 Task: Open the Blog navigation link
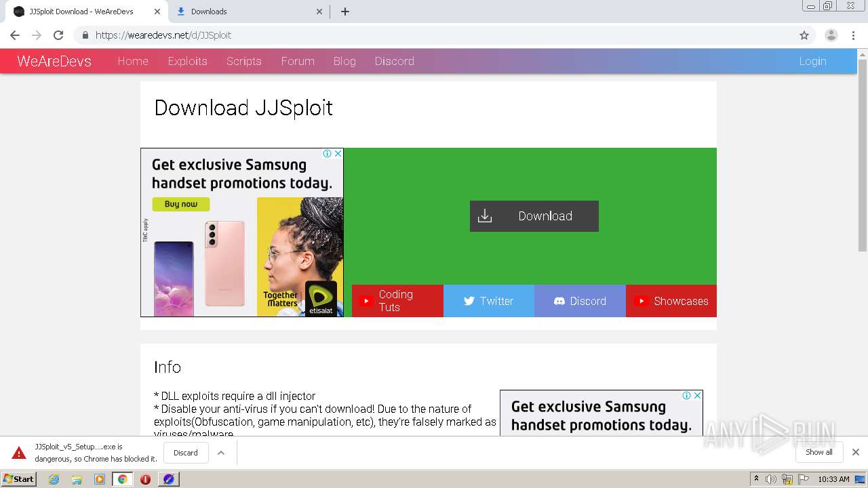point(344,61)
